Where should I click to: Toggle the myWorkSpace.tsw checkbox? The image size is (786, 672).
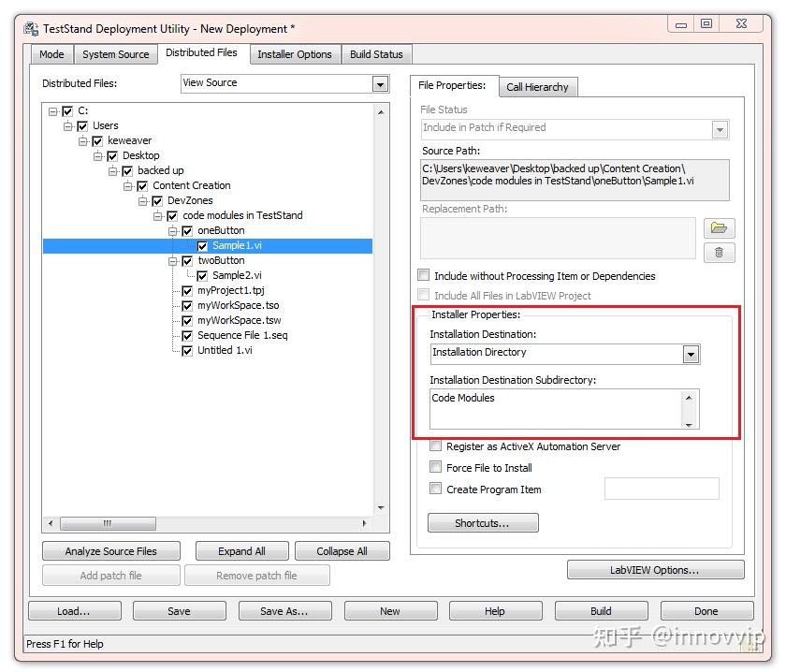(187, 321)
